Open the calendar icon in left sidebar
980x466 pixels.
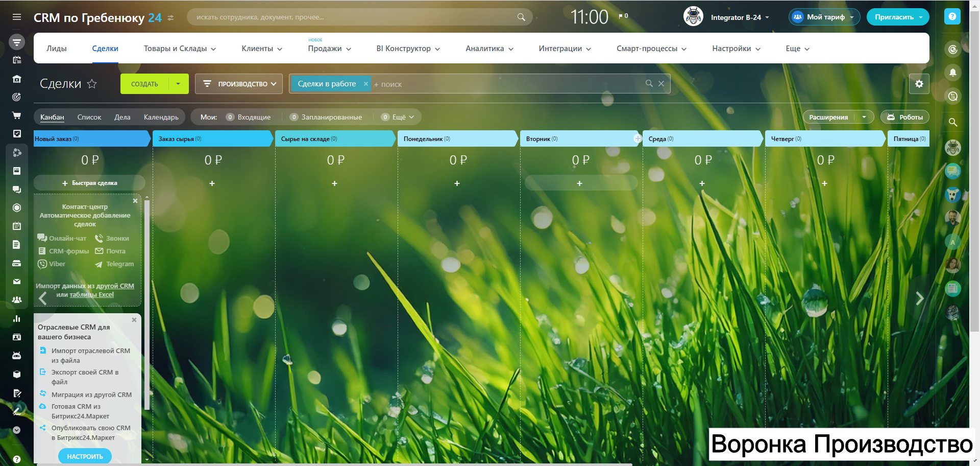click(17, 226)
